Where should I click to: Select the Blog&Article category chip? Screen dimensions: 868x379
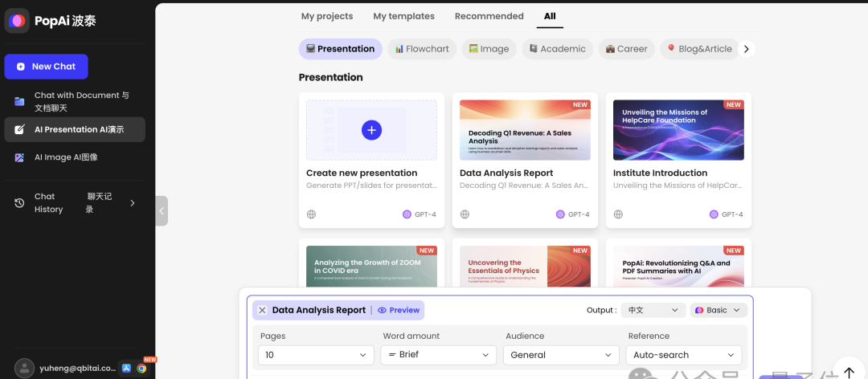click(699, 49)
